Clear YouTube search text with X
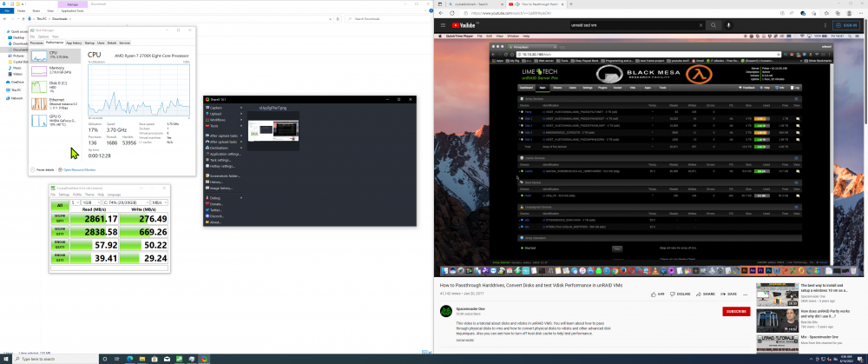This screenshot has height=364, width=868. pyautogui.click(x=700, y=25)
